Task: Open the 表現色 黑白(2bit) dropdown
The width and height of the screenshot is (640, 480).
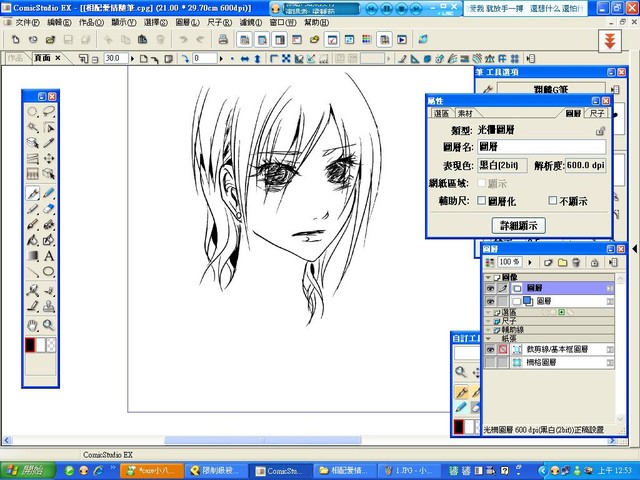Action: (x=502, y=165)
